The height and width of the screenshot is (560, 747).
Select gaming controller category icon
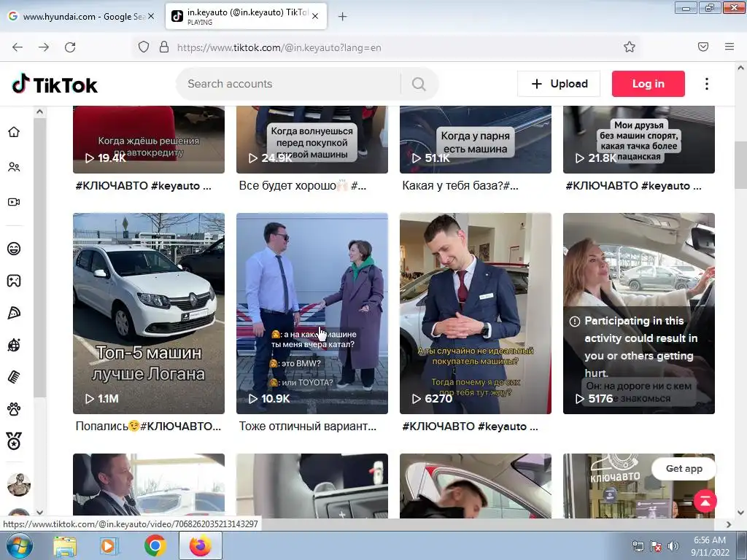pos(14,281)
